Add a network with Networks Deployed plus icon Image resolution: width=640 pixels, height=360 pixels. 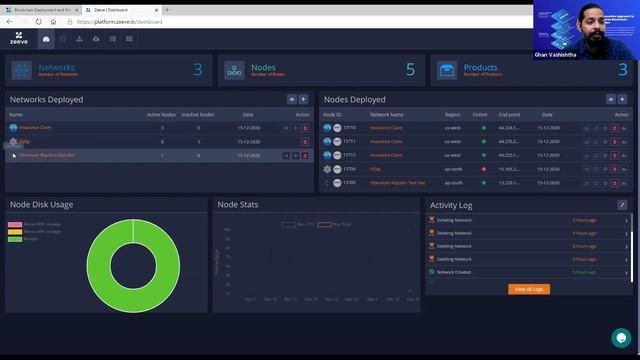[x=303, y=99]
